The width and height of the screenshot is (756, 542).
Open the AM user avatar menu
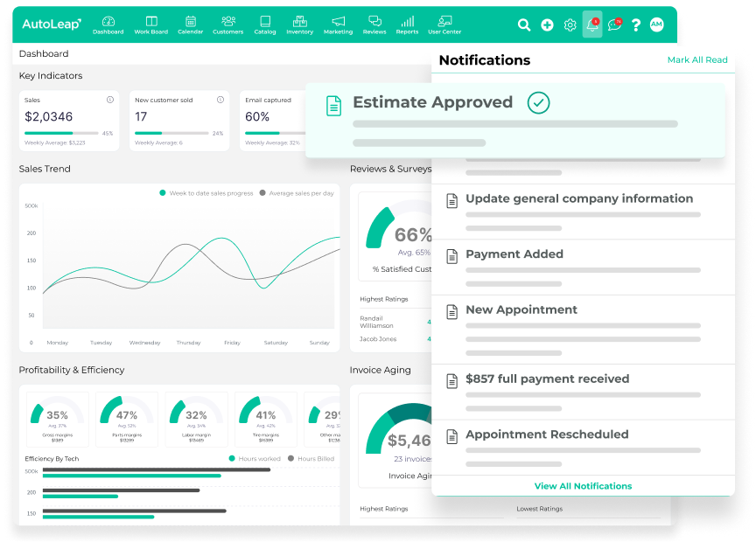pos(656,25)
